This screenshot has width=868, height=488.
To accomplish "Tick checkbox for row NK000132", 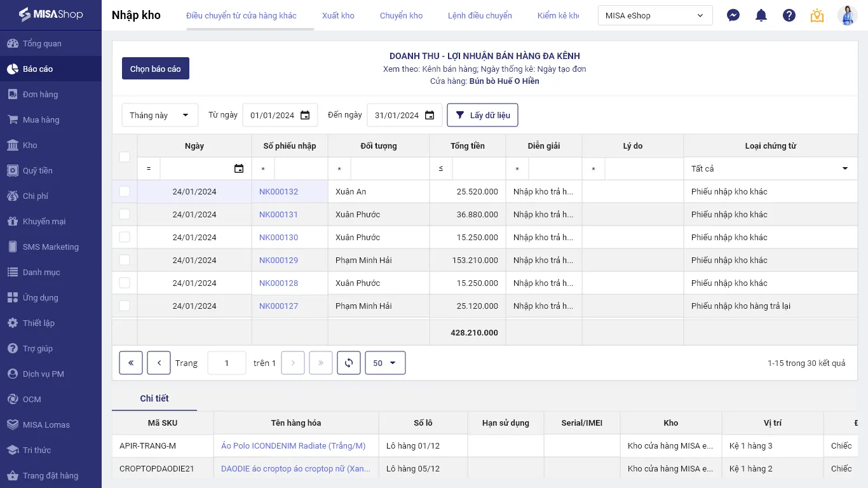I will 125,191.
